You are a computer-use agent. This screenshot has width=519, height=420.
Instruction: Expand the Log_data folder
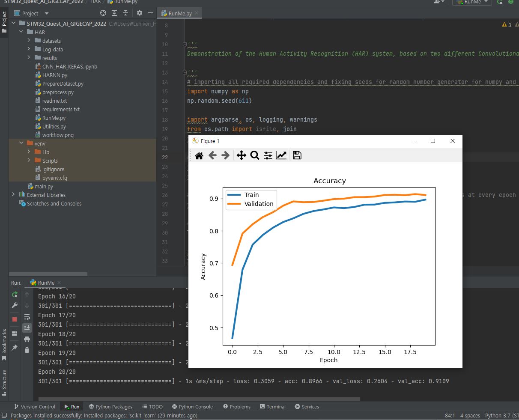coord(29,49)
